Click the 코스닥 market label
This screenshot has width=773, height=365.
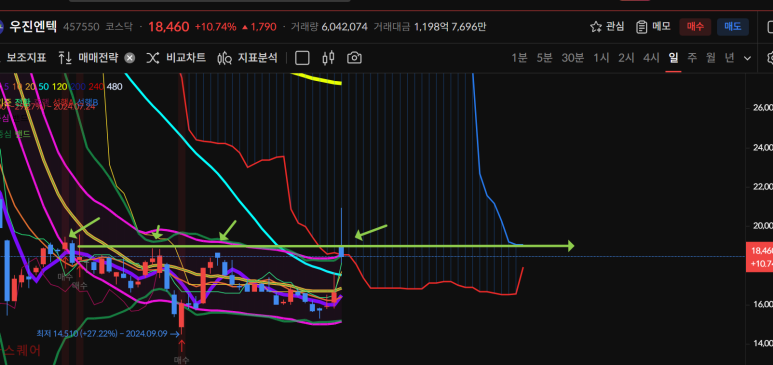(x=118, y=27)
